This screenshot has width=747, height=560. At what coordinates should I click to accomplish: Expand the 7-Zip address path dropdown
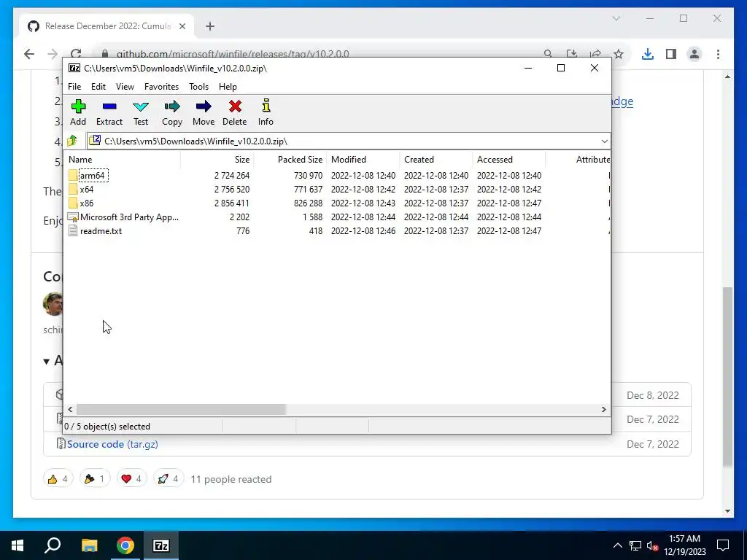point(604,141)
